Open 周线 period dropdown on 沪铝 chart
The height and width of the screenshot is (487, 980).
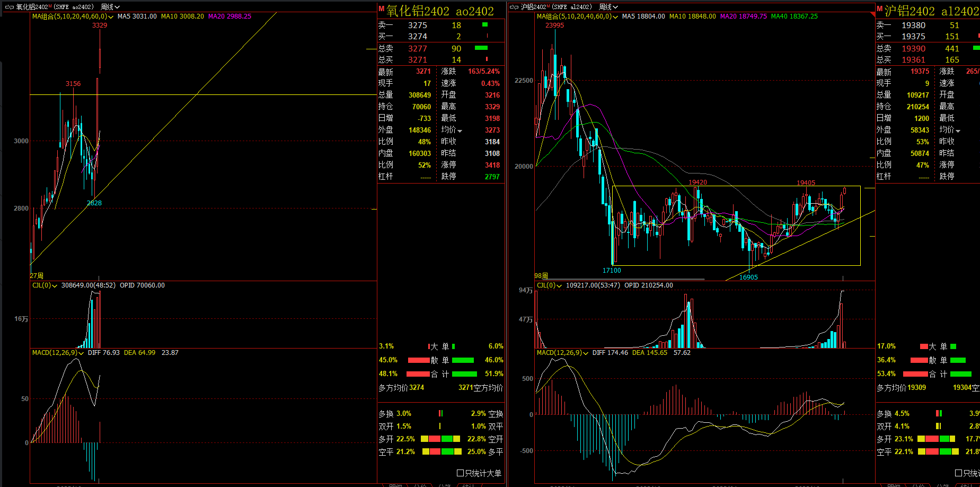[608, 7]
